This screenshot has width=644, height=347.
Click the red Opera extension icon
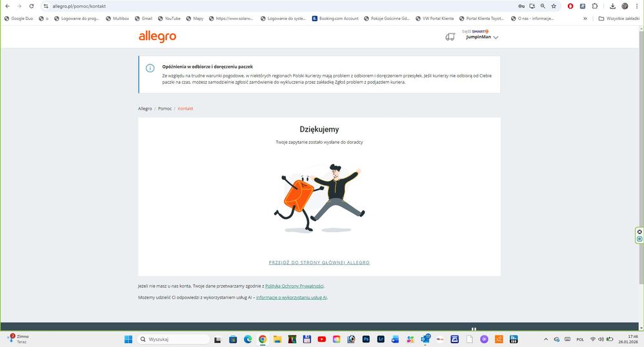coord(570,6)
